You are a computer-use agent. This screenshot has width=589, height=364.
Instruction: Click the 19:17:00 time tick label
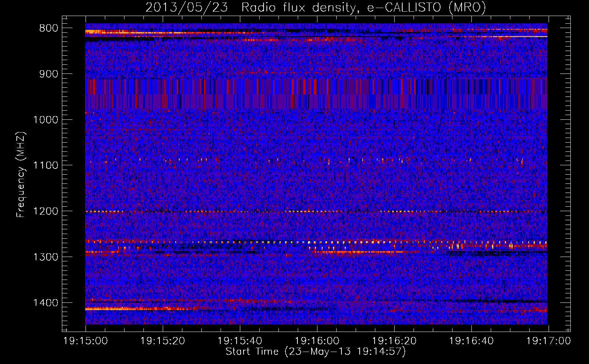click(x=549, y=341)
